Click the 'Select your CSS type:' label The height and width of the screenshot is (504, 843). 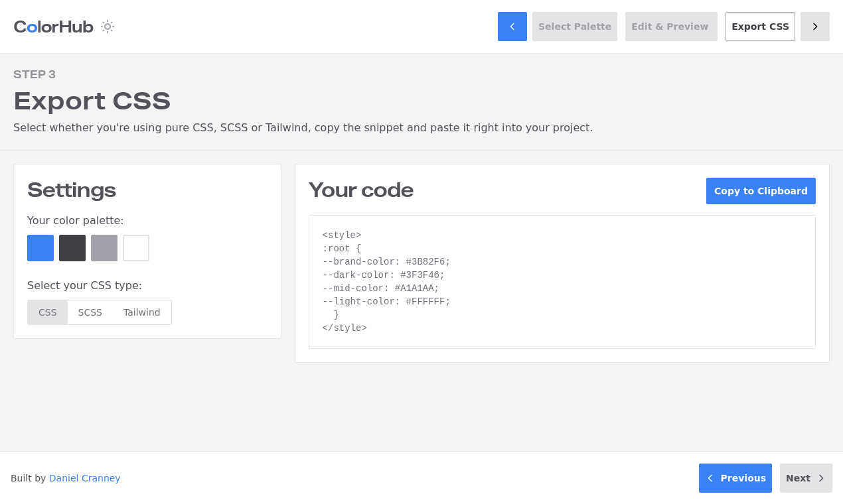pyautogui.click(x=84, y=285)
